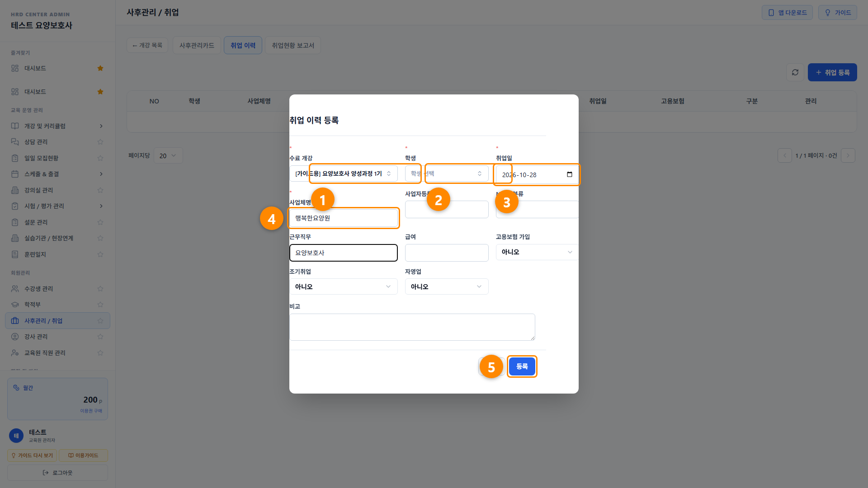Open the 학생 선택 dropdown
The height and width of the screenshot is (488, 868).
447,174
